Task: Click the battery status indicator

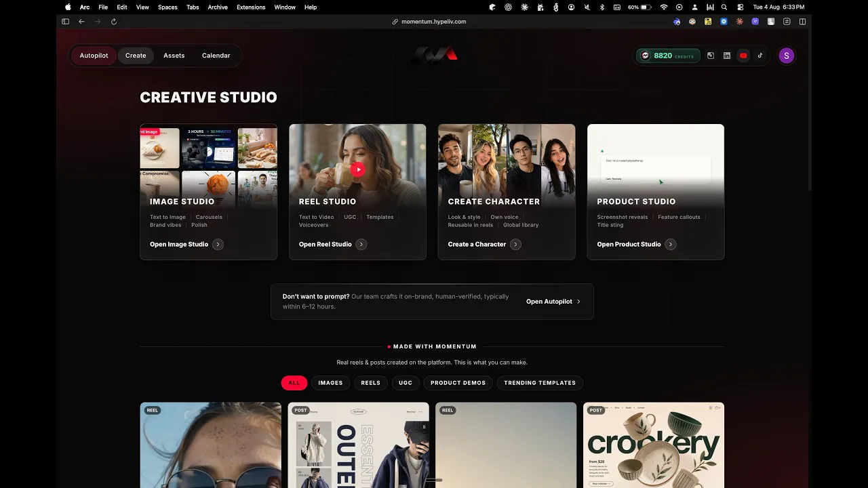Action: [x=639, y=7]
